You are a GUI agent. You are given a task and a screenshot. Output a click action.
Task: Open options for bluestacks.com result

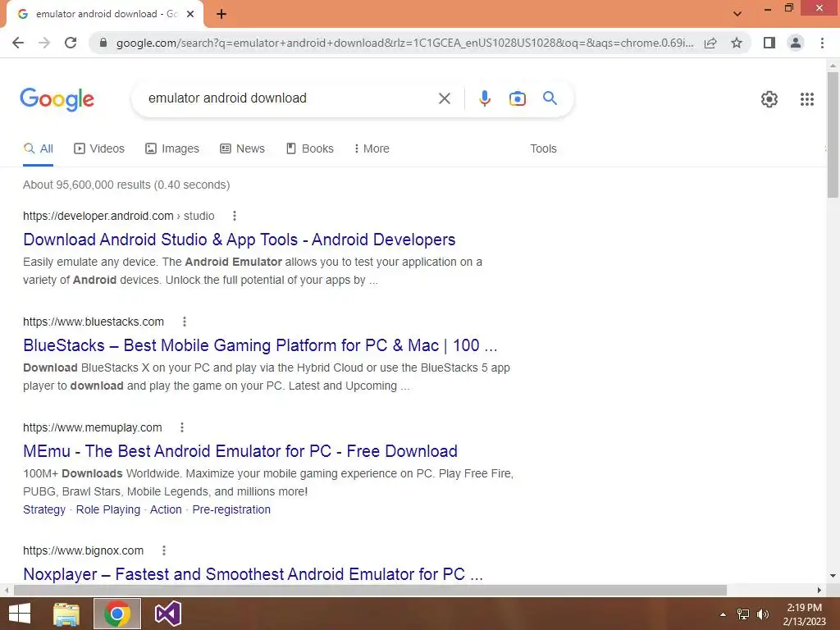pyautogui.click(x=185, y=322)
